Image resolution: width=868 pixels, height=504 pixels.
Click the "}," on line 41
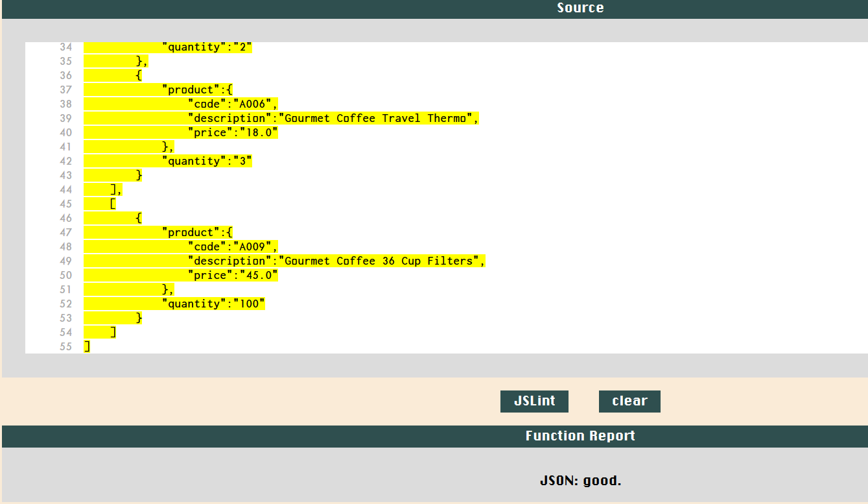[168, 147]
